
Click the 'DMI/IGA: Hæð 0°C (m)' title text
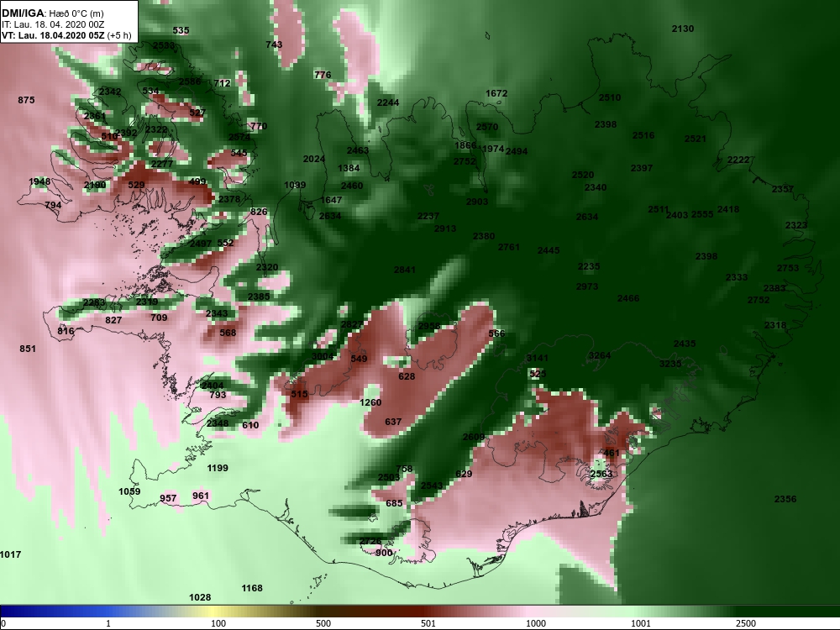coord(53,13)
